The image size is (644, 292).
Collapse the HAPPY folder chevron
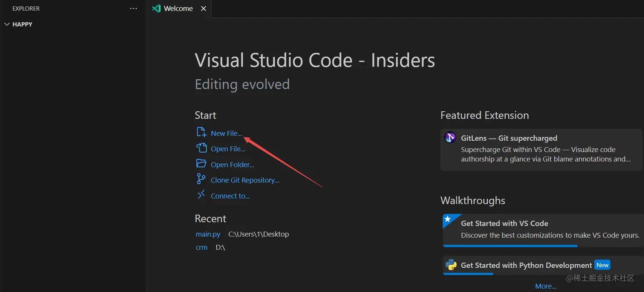click(x=7, y=24)
